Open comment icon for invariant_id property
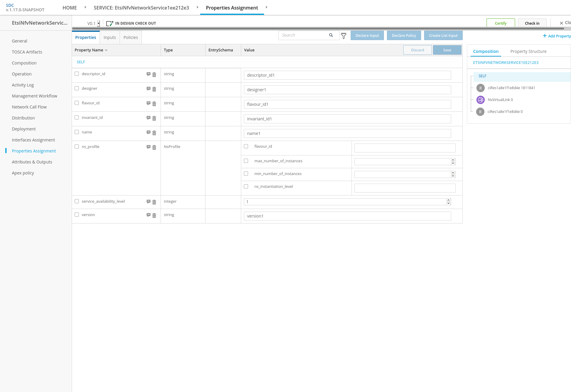 click(x=148, y=118)
